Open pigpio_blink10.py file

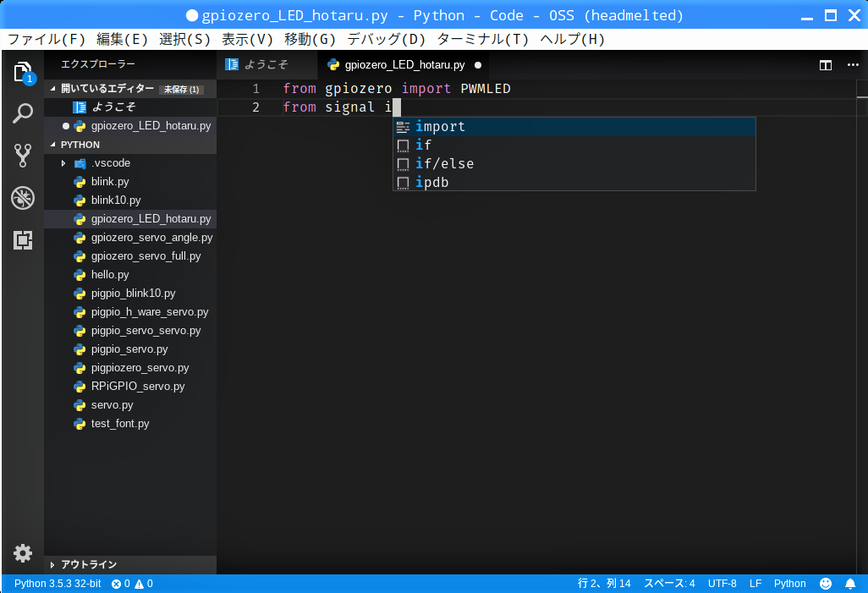point(130,294)
